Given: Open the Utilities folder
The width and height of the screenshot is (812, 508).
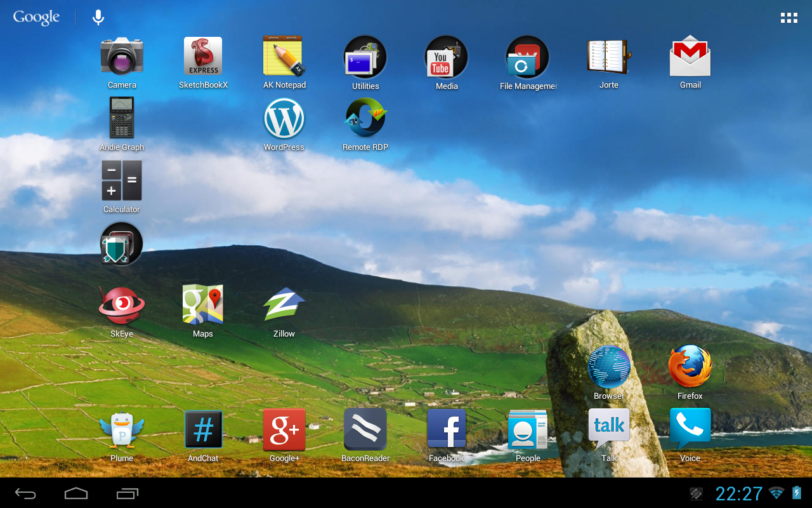Looking at the screenshot, I should 365,62.
